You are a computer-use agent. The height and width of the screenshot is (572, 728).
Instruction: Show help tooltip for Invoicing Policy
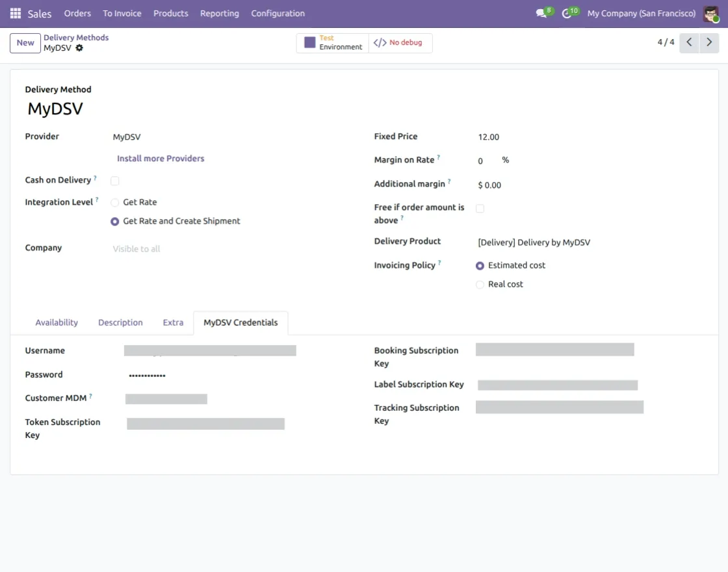click(x=439, y=263)
